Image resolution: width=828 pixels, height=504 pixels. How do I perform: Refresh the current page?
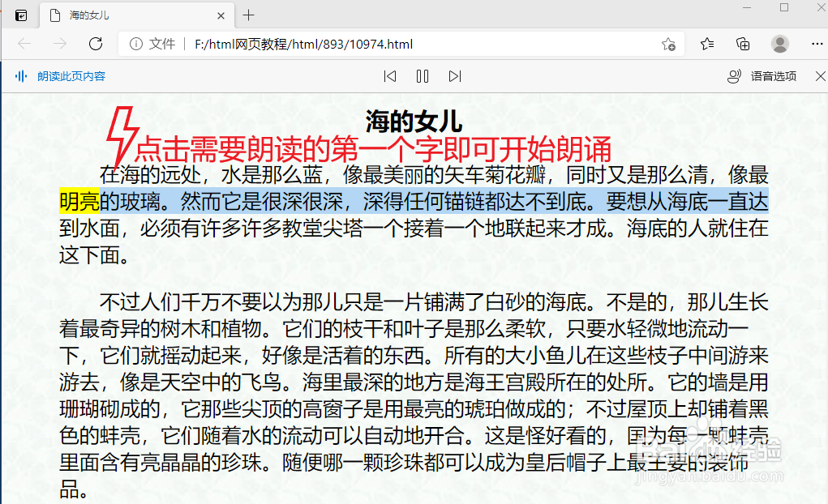[96, 44]
